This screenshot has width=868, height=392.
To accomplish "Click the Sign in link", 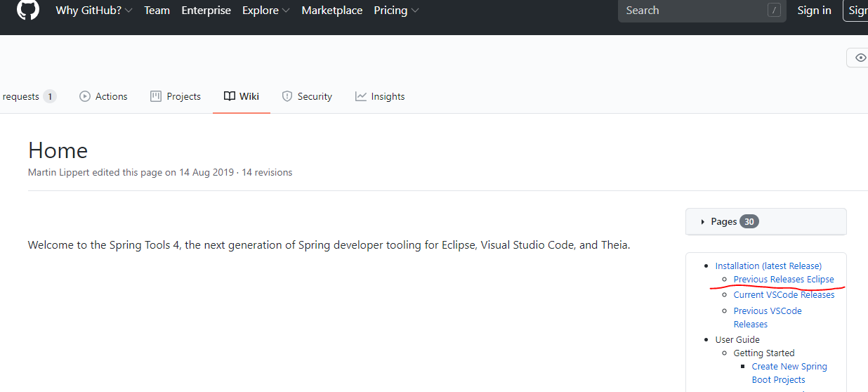I will pyautogui.click(x=815, y=11).
